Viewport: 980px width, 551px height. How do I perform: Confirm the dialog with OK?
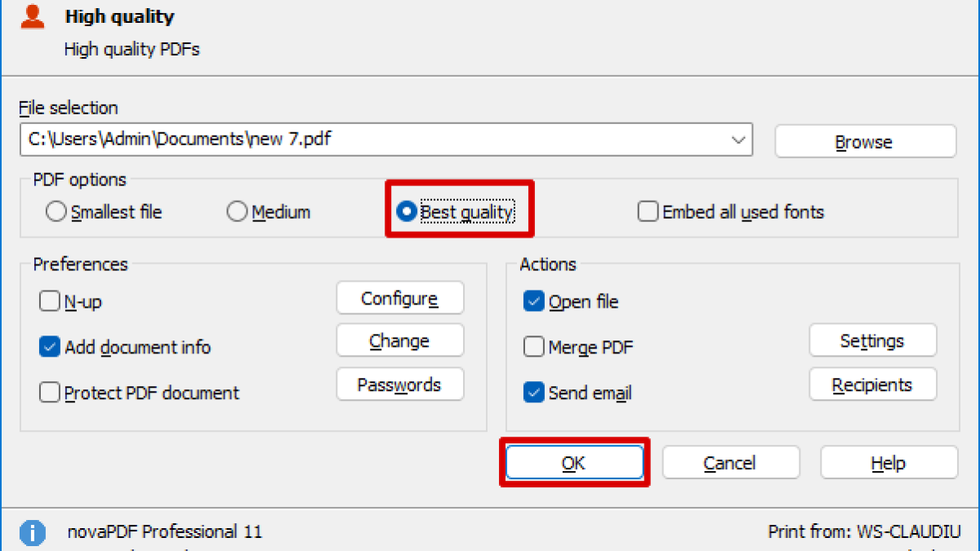[x=573, y=463]
